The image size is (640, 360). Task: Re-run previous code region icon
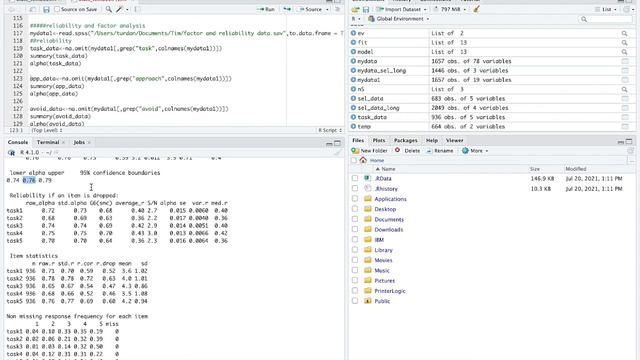click(x=287, y=9)
